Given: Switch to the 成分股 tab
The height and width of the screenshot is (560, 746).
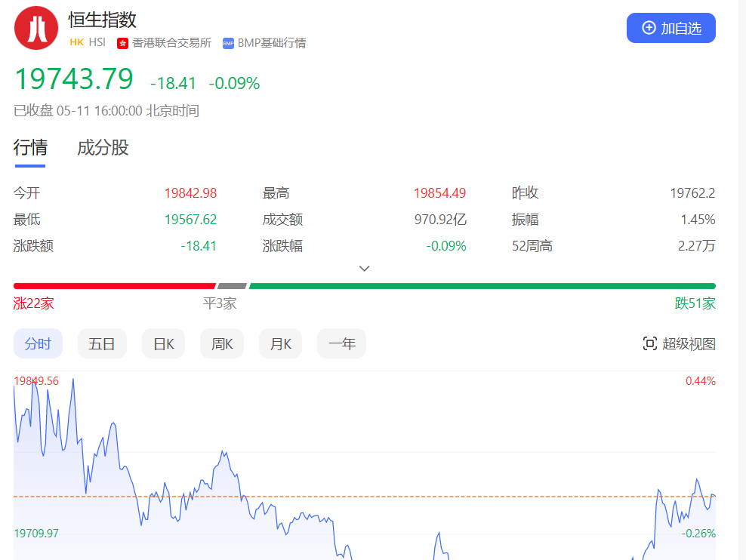Looking at the screenshot, I should (x=103, y=147).
